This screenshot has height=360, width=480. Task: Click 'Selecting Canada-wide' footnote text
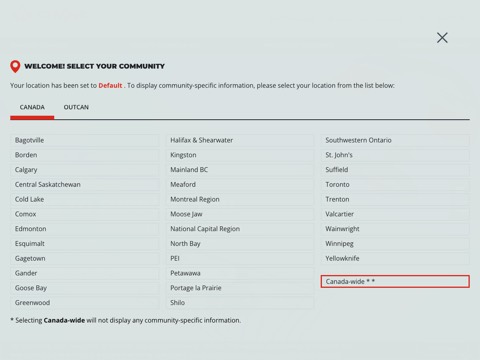click(50, 321)
